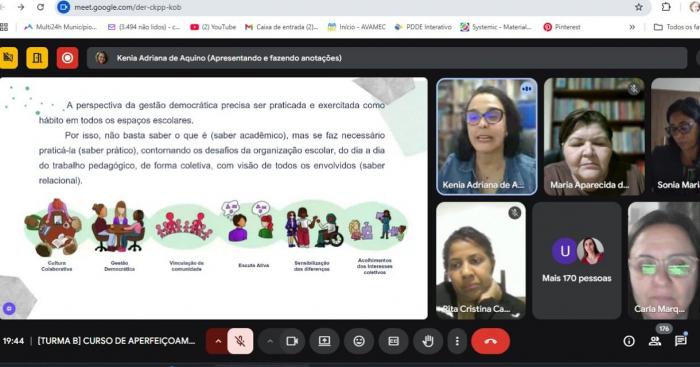Send an emoji reaction
700x367 pixels.
(x=359, y=342)
